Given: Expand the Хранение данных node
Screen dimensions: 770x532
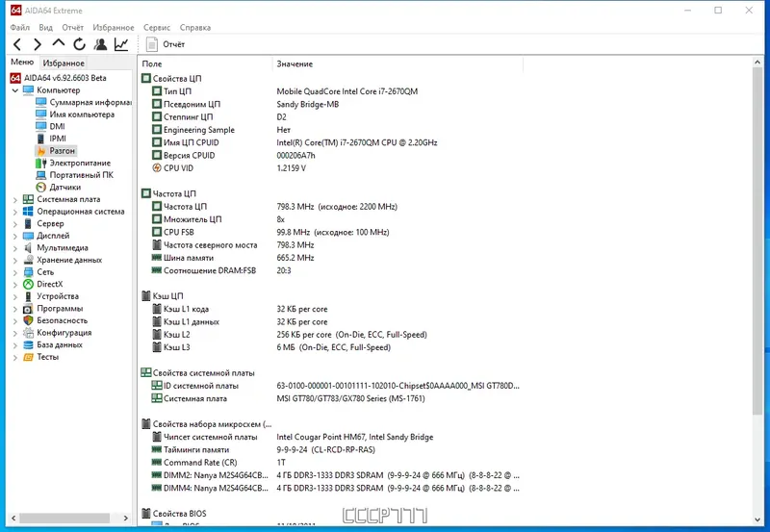Looking at the screenshot, I should (14, 260).
